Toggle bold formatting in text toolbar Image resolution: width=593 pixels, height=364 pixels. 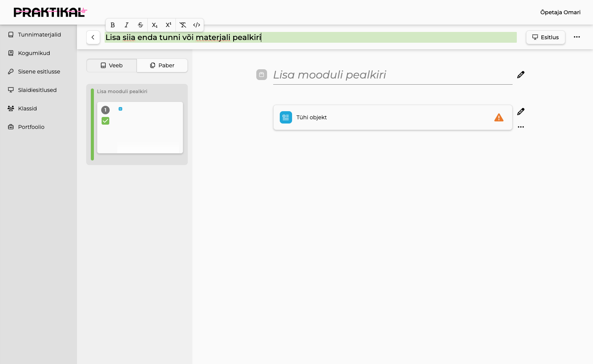(113, 25)
